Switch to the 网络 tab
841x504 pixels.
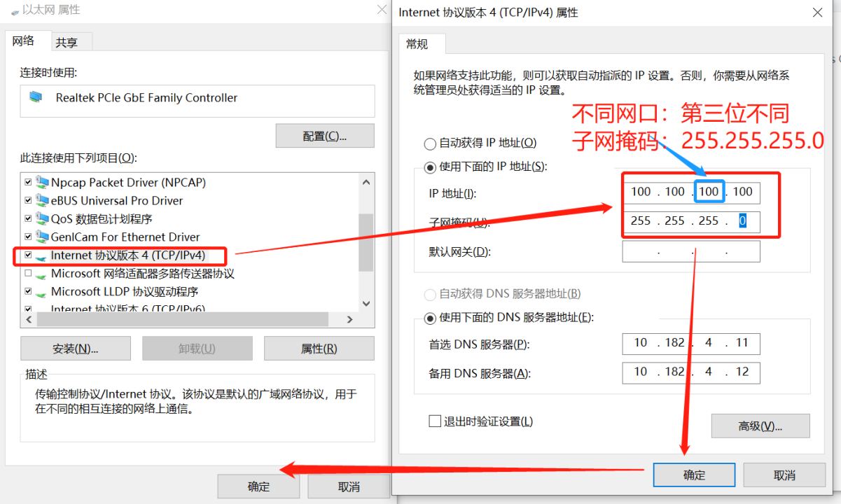pos(27,41)
